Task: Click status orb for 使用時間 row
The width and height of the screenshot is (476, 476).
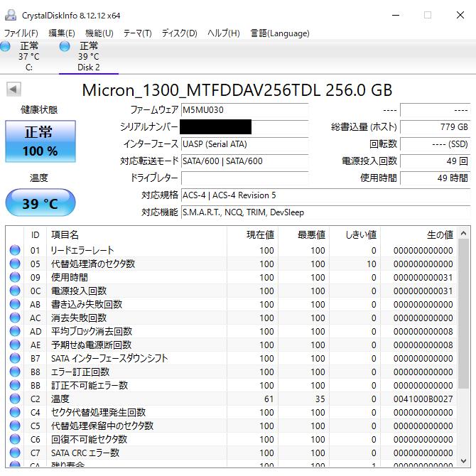Action: pyautogui.click(x=15, y=278)
